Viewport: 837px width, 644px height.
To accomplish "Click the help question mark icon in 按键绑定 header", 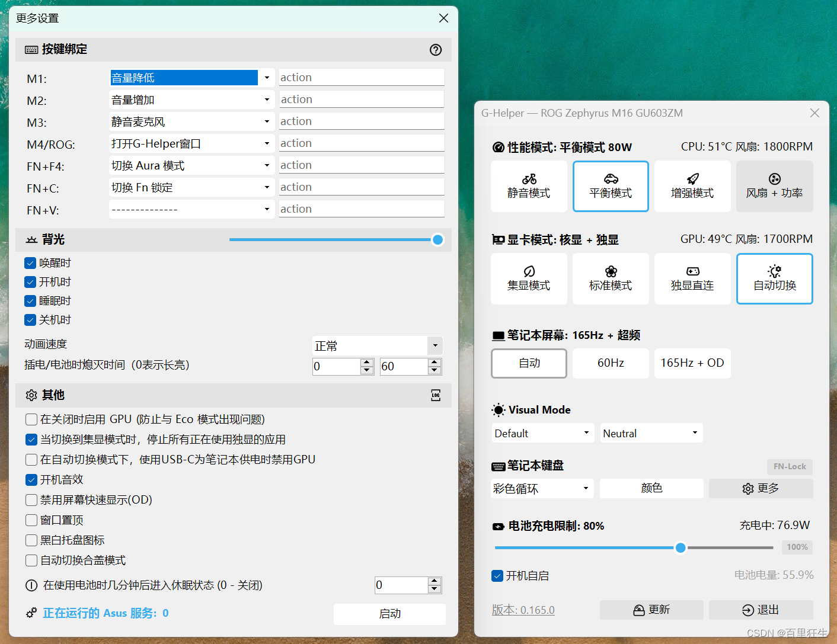I will coord(436,50).
